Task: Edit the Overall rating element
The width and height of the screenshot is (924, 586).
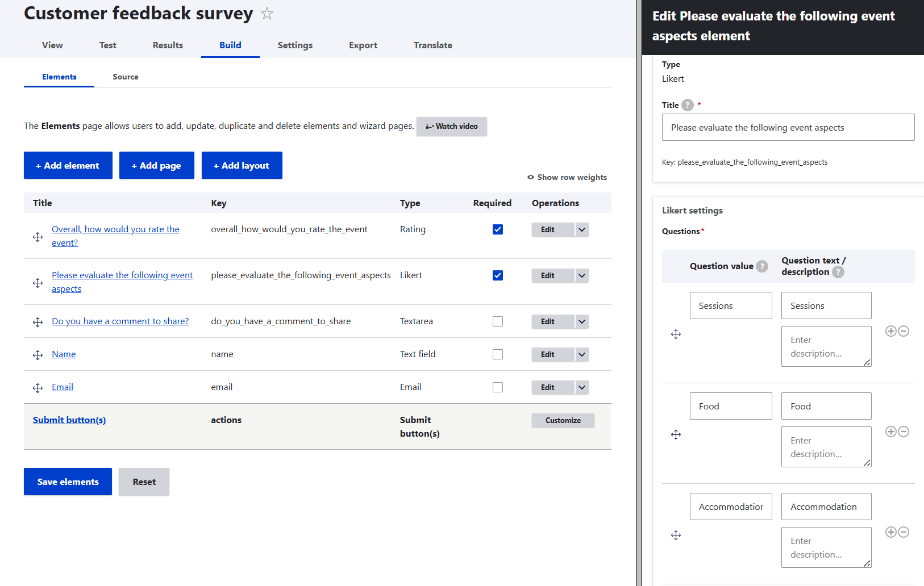Action: click(x=553, y=229)
